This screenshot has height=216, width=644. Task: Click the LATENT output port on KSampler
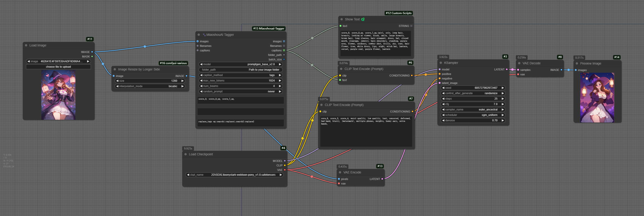point(507,69)
